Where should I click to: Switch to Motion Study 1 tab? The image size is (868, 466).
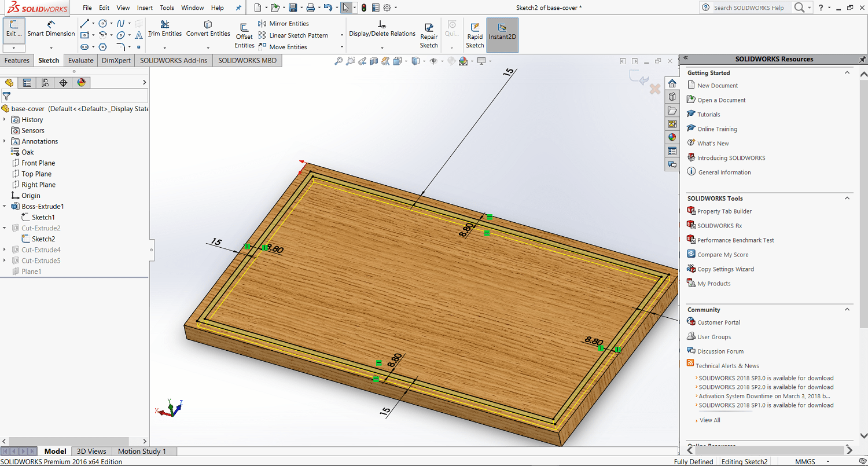(142, 452)
